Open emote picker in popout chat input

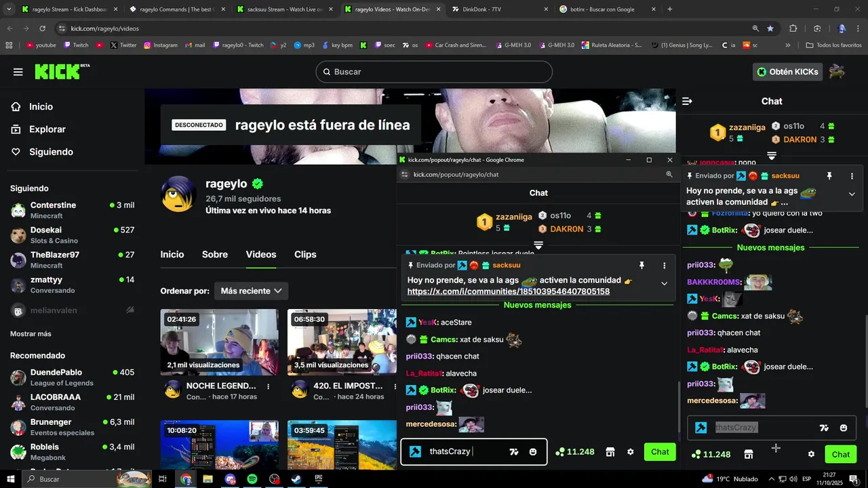pos(533,452)
